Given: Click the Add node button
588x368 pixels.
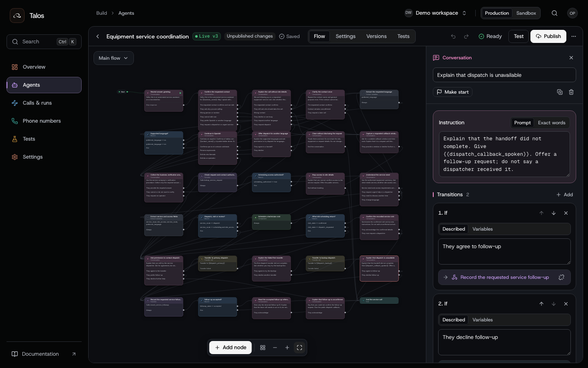Looking at the screenshot, I should [231, 348].
